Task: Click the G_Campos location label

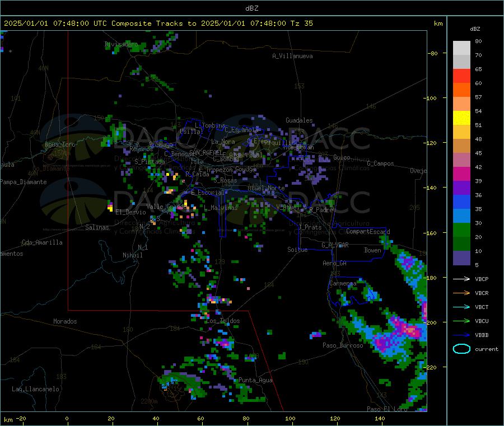Action: [x=380, y=163]
